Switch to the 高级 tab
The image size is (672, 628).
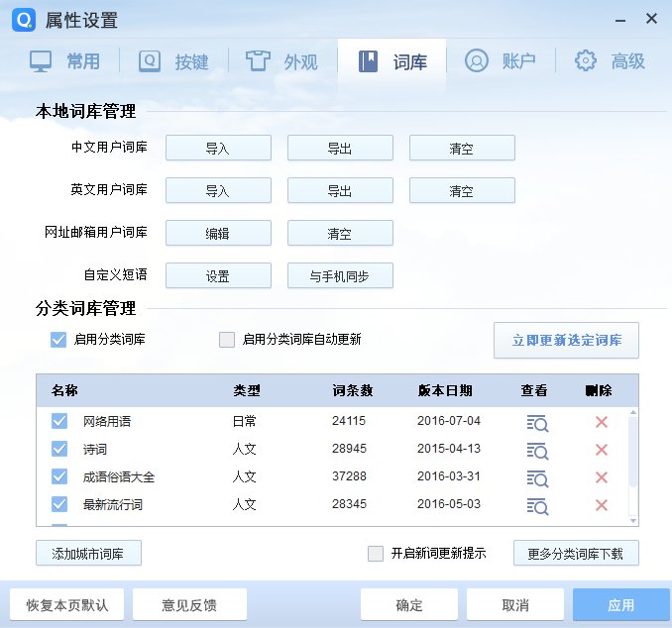pos(611,60)
